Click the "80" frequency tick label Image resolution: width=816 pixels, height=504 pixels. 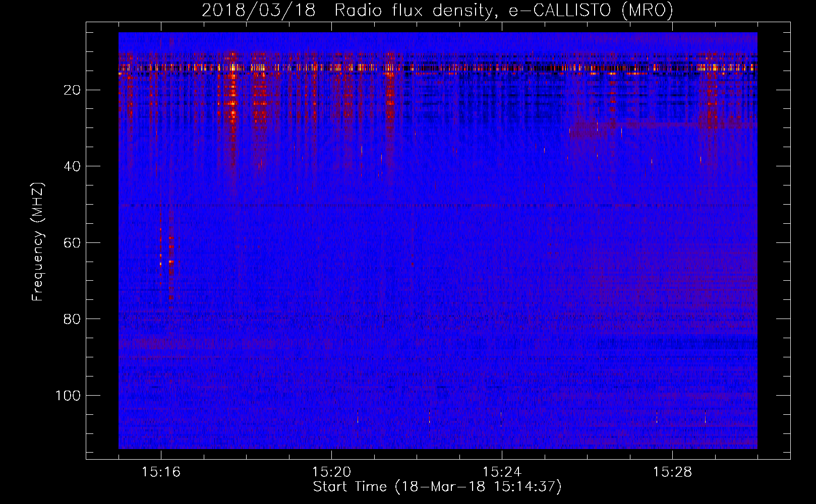pos(72,319)
